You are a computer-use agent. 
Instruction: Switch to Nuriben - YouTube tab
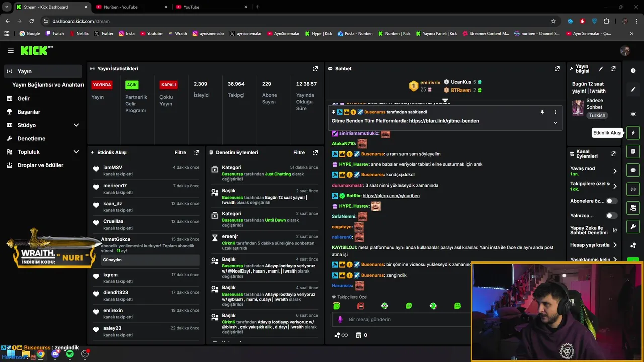131,7
